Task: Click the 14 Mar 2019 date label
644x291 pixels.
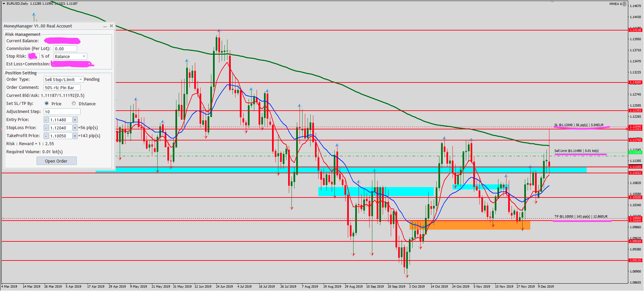Action: (x=32, y=287)
